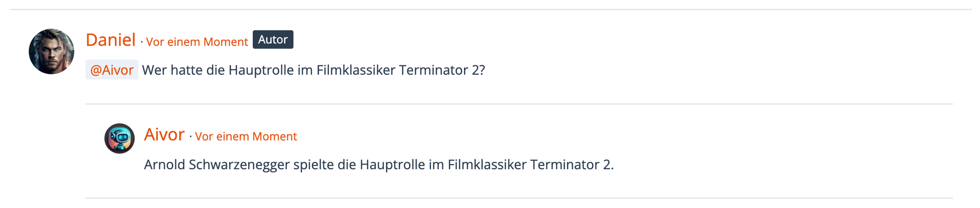This screenshot has height=208, width=980.
Task: Click Aivor's answer about Arnold Schwarzenegger
Action: coord(379,165)
